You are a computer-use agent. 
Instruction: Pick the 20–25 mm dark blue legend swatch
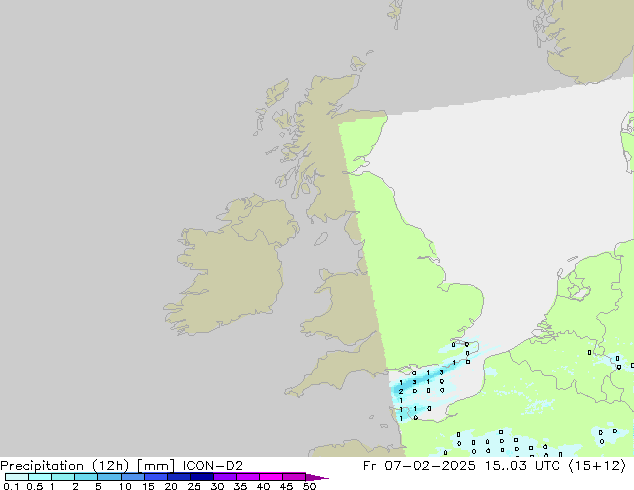click(182, 477)
